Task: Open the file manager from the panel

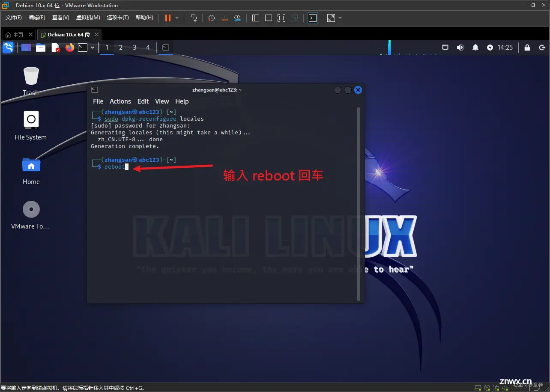Action: 41,48
